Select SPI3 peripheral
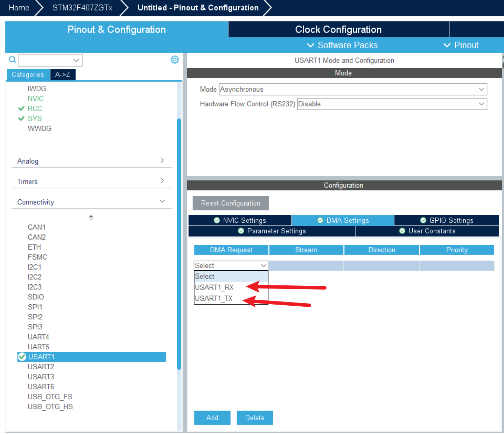 tap(35, 327)
